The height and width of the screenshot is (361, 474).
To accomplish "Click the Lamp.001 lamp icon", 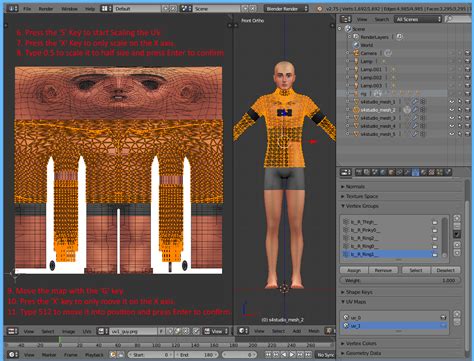I will pos(356,69).
